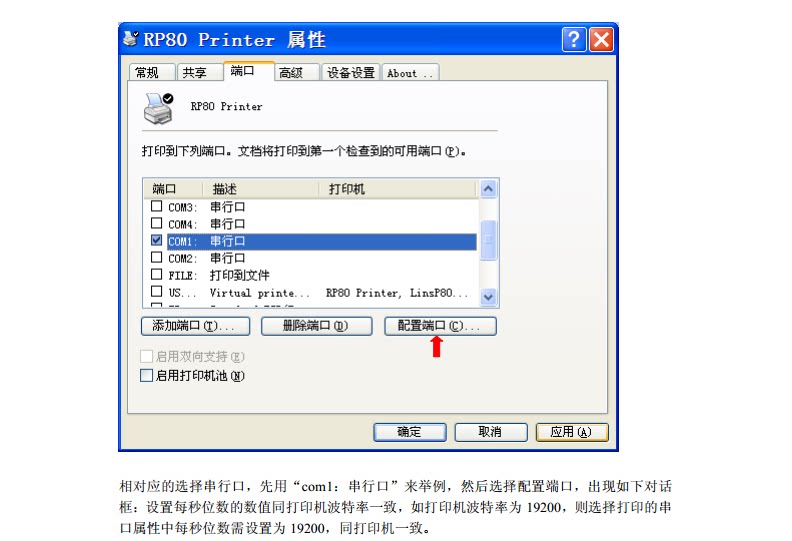This screenshot has height=541, width=792.
Task: Click the 应用(A) button
Action: 572,432
